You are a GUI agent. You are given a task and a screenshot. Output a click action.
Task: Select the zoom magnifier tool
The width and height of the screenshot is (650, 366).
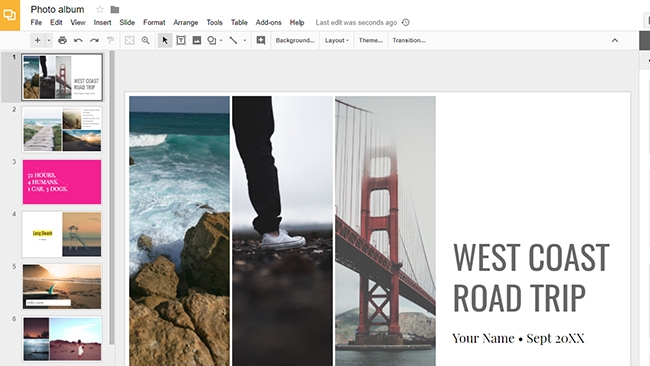pos(146,40)
